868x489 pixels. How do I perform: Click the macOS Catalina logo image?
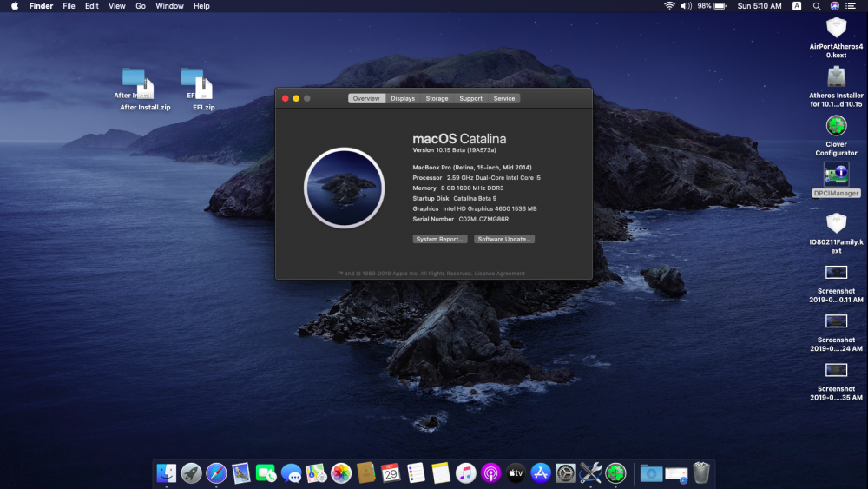pyautogui.click(x=345, y=188)
